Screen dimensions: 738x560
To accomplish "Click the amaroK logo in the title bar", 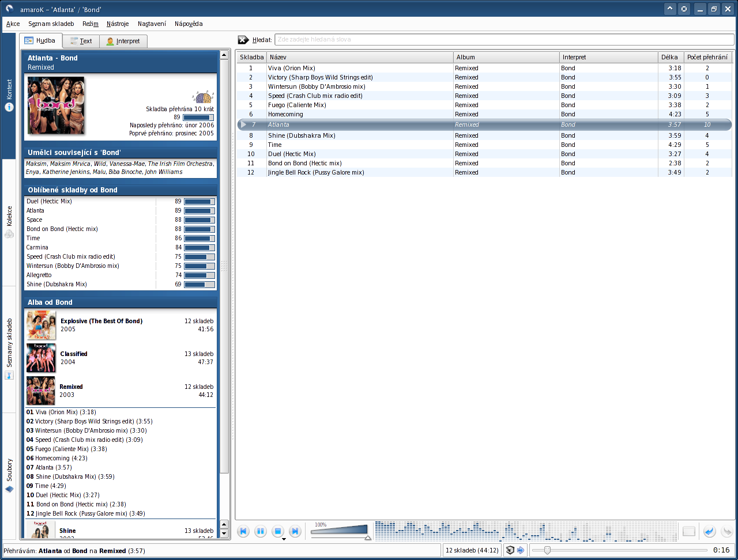I will coord(9,9).
